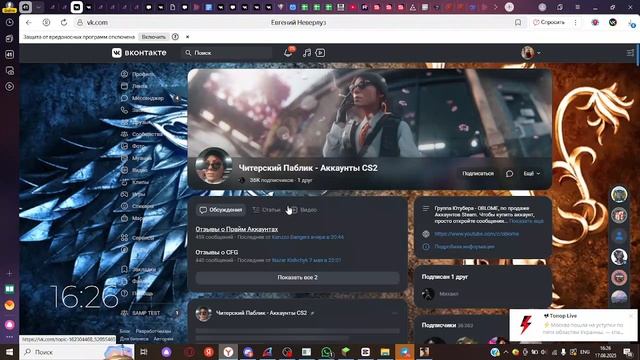This screenshot has width=640, height=360.
Task: Open the VK notifications bell
Action: coord(288,53)
